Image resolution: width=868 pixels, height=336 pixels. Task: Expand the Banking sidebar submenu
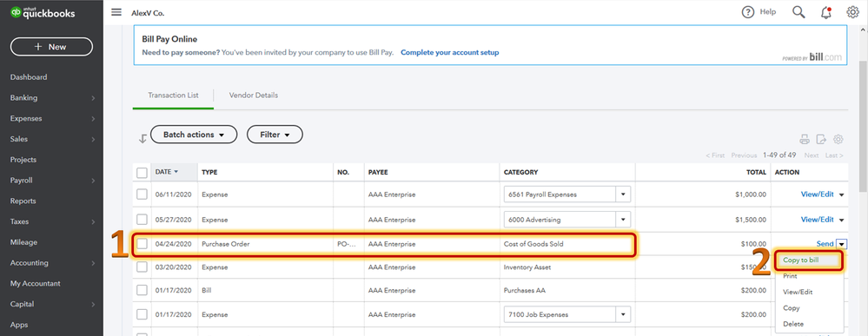pos(93,98)
